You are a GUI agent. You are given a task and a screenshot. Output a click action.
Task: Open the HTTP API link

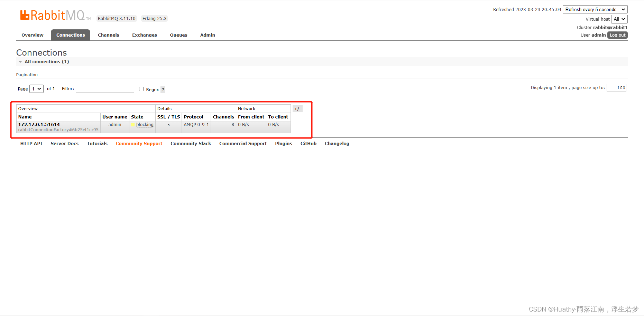pos(31,143)
